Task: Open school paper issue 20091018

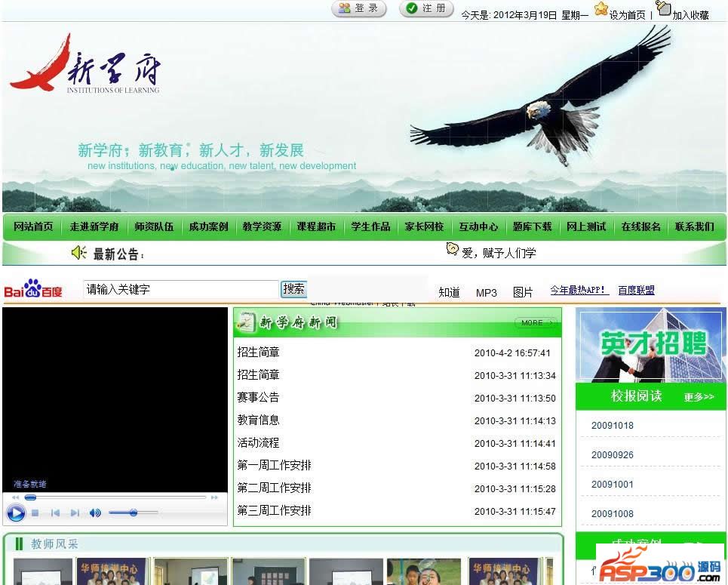Action: click(613, 426)
